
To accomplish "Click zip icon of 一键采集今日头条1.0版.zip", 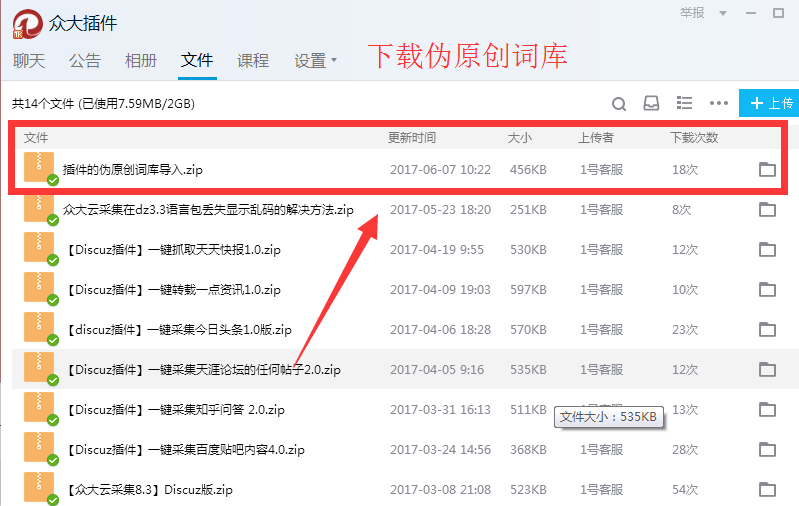I will click(39, 328).
